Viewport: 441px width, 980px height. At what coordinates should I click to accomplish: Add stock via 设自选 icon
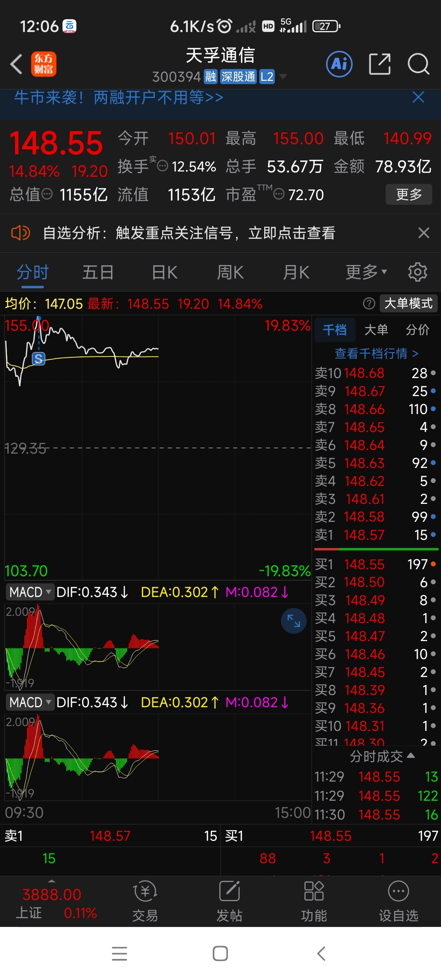[399, 902]
